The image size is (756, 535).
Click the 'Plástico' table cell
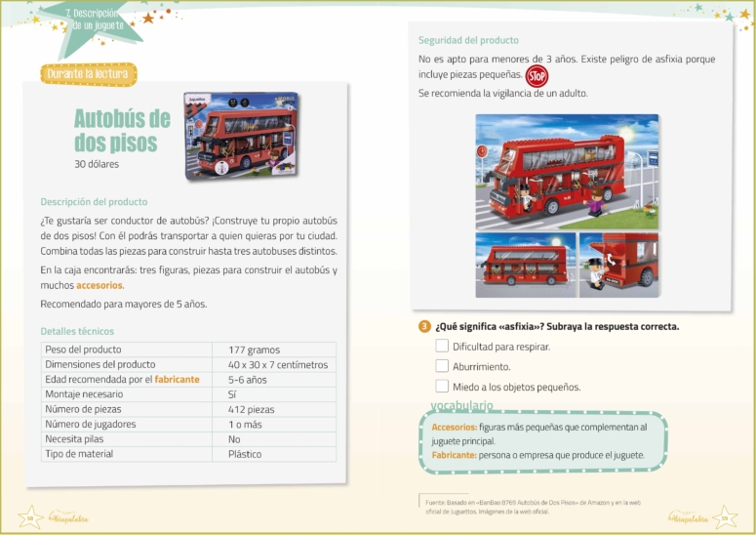274,454
